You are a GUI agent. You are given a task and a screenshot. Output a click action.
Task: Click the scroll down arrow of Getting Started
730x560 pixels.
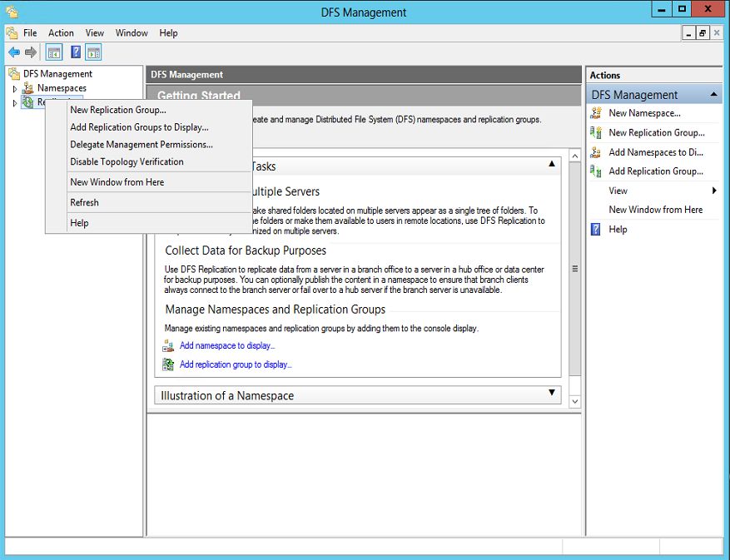point(575,401)
